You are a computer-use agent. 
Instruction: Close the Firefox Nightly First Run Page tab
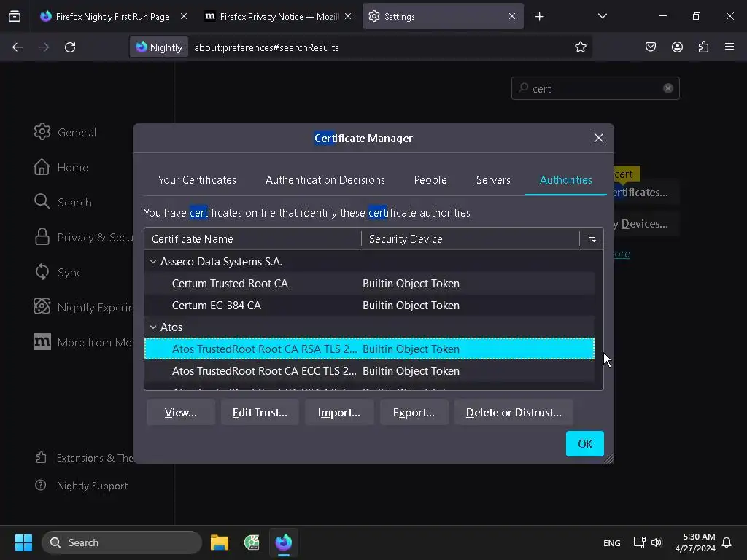coord(183,16)
